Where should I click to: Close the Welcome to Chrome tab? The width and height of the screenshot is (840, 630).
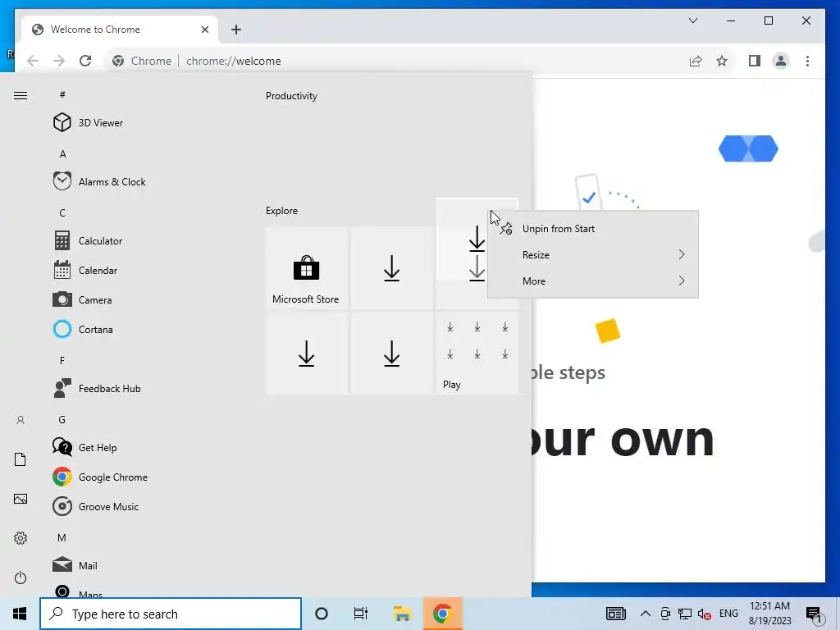tap(204, 30)
